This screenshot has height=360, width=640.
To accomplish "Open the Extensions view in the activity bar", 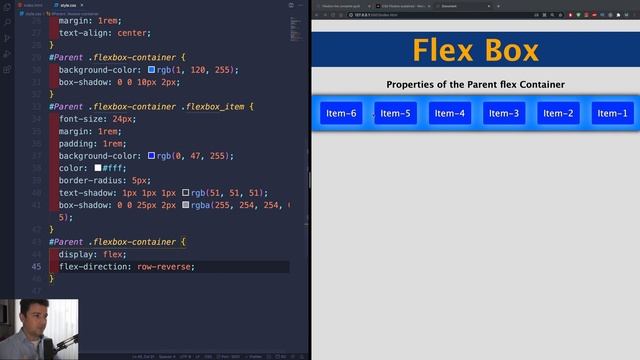I will (7, 69).
